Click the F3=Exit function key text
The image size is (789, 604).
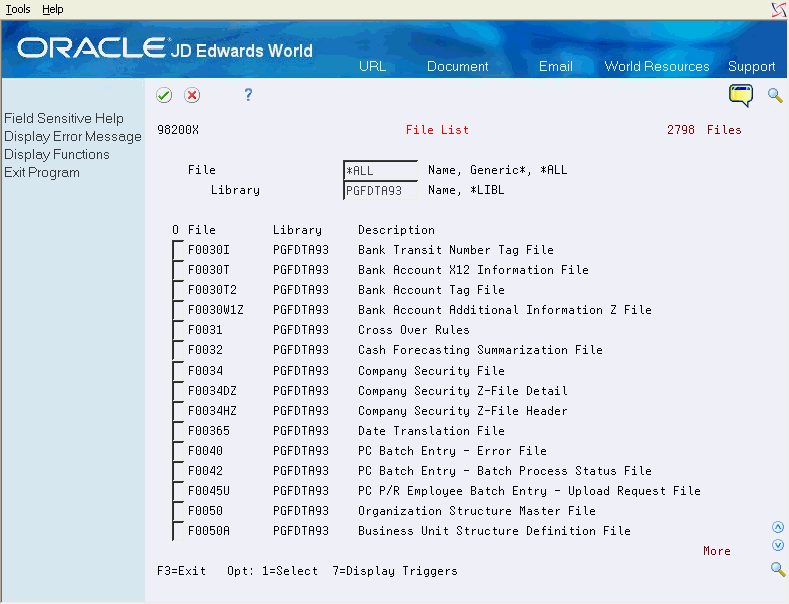182,571
